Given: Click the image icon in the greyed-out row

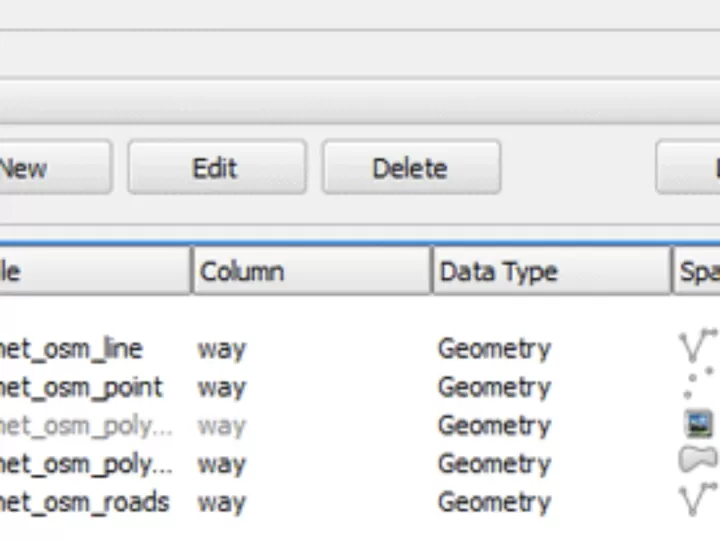Looking at the screenshot, I should [699, 424].
